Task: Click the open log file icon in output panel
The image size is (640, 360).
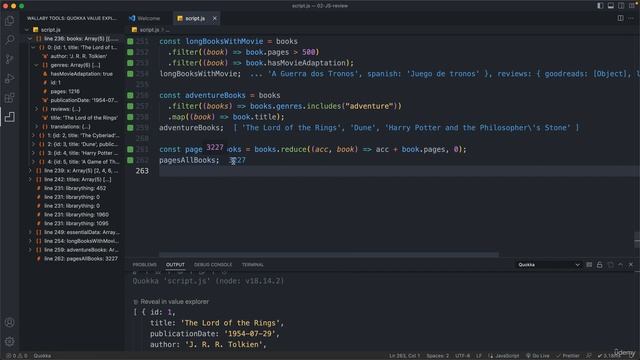Action: click(x=610, y=265)
